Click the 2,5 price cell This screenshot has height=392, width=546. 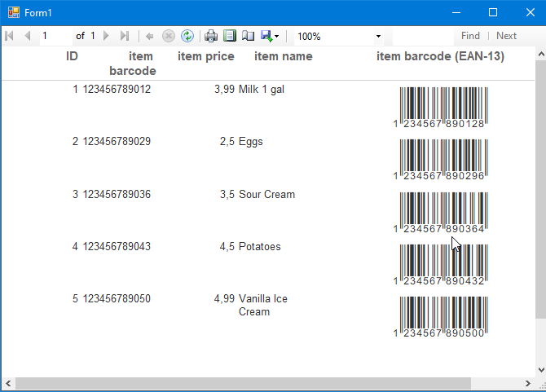tap(227, 142)
